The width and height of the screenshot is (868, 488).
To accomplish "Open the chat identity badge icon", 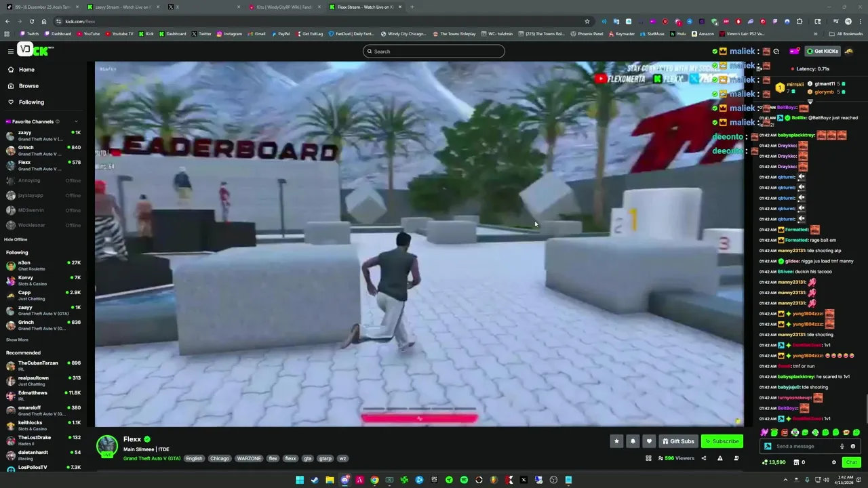I will [x=768, y=447].
